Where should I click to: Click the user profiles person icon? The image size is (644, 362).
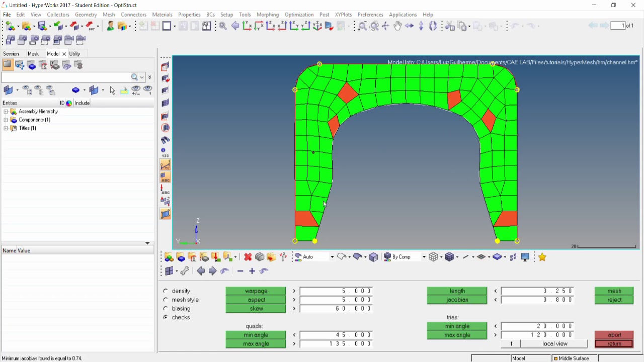pos(110,26)
